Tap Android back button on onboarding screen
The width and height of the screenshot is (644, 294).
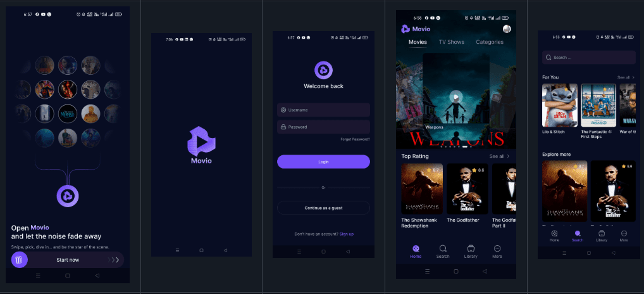(x=97, y=276)
